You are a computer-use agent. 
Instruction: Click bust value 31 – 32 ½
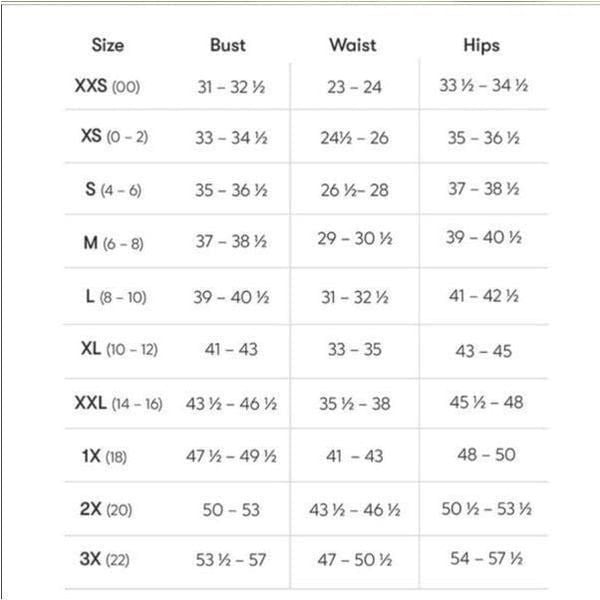pyautogui.click(x=231, y=87)
